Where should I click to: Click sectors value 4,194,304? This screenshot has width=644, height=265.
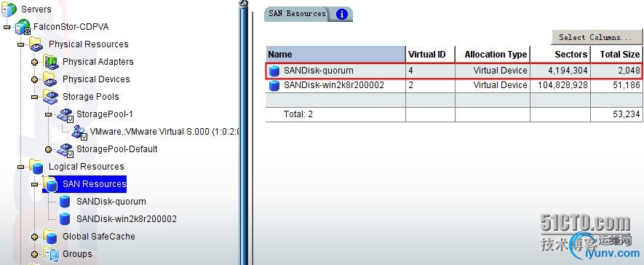(x=568, y=71)
